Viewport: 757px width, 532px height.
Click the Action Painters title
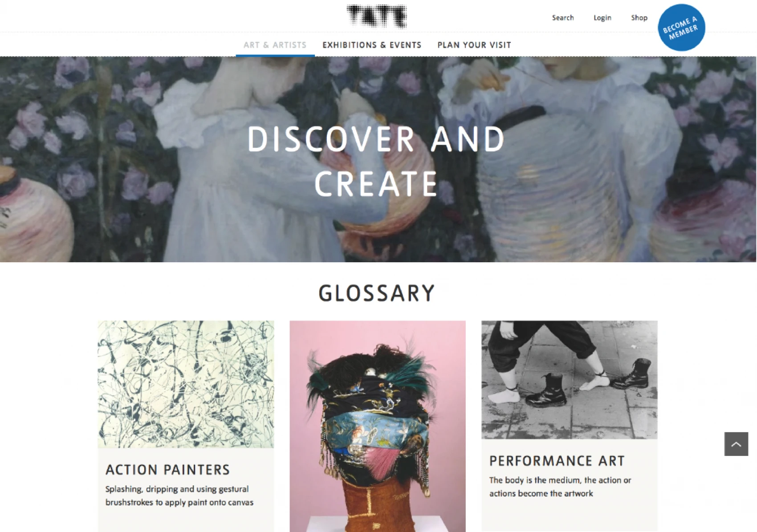click(168, 470)
